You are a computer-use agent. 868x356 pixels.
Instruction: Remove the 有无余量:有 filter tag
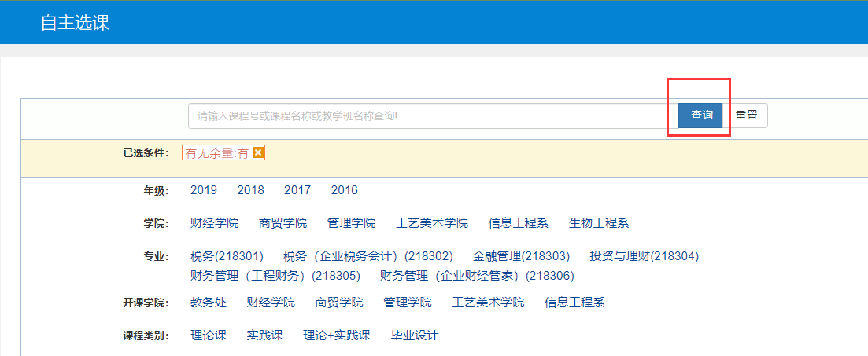click(x=257, y=153)
